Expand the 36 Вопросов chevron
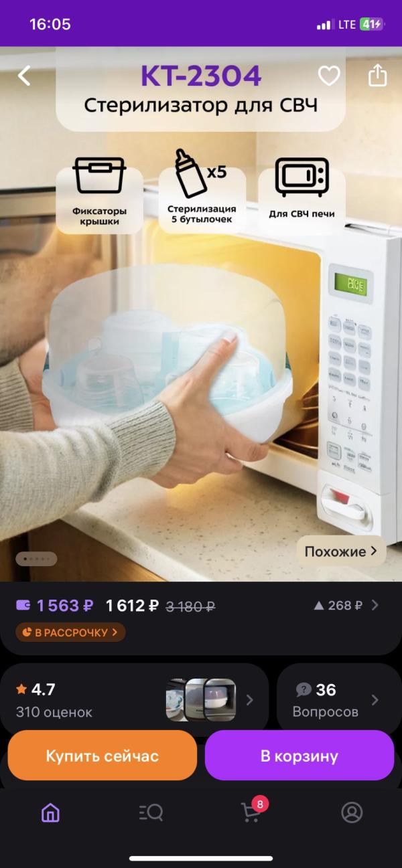Screen dimensions: 402x868 coord(375,700)
